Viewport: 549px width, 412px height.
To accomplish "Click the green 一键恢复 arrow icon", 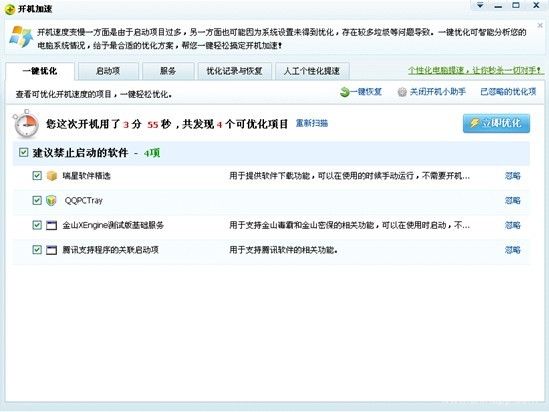I will click(345, 92).
